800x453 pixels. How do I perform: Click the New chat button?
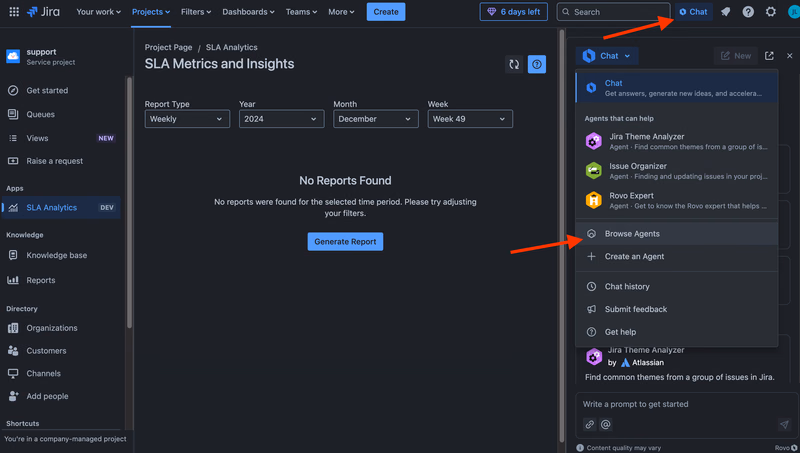[x=735, y=56]
